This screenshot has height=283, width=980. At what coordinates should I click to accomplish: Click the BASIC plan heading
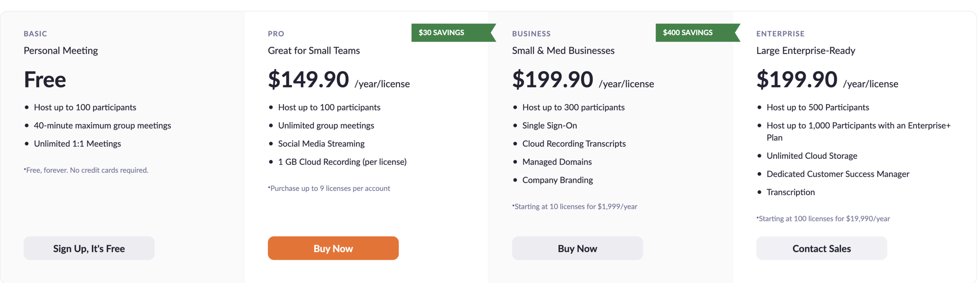pyautogui.click(x=35, y=34)
